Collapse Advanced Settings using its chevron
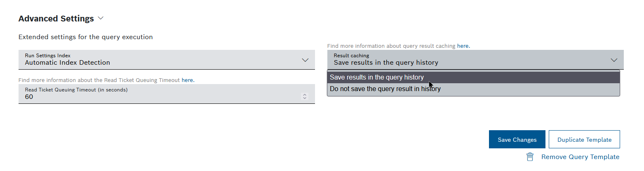Viewport: 644px width, 171px height. (101, 19)
